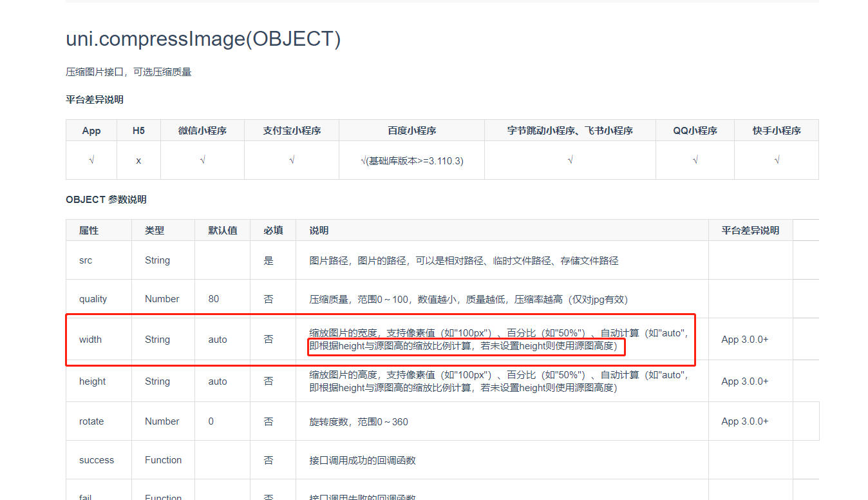
Task: Click the OBJECT 参数说明 heading
Action: (x=106, y=200)
